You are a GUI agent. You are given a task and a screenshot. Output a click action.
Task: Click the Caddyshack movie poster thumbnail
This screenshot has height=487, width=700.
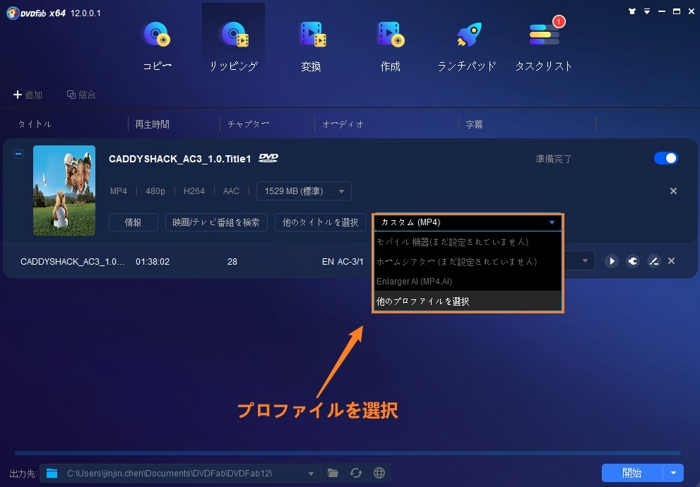[64, 191]
